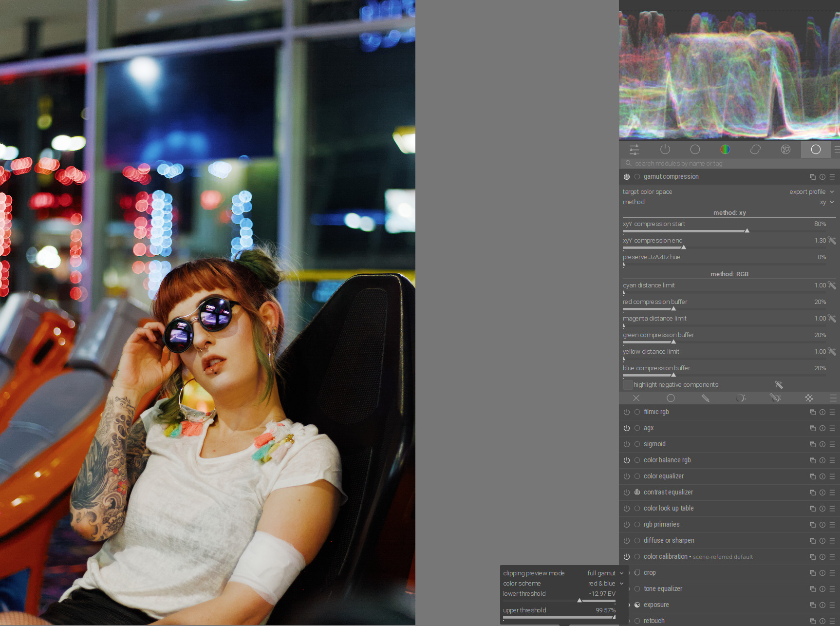Open gamut compression presets menu
The height and width of the screenshot is (626, 840).
pyautogui.click(x=832, y=177)
